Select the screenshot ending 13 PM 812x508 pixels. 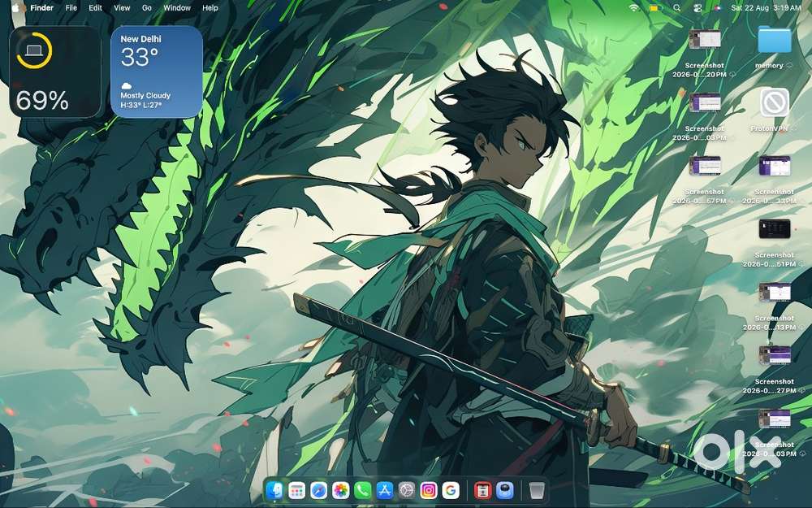(x=774, y=293)
